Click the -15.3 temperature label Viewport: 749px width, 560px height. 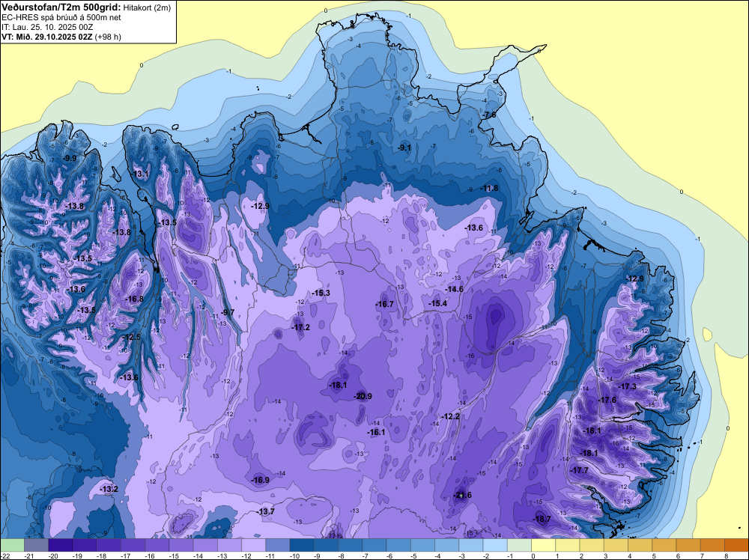tap(321, 293)
